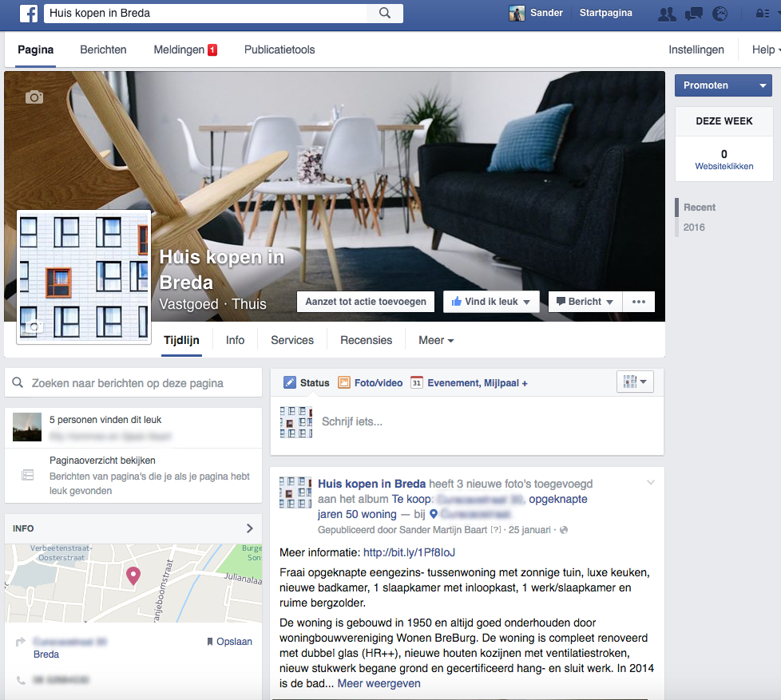Click the privacy shortcuts lock icon
Screen dimensions: 781x700
coord(763,14)
